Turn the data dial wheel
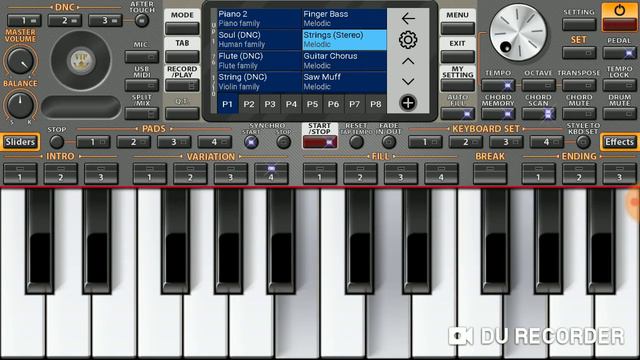The image size is (640, 360). click(x=518, y=33)
